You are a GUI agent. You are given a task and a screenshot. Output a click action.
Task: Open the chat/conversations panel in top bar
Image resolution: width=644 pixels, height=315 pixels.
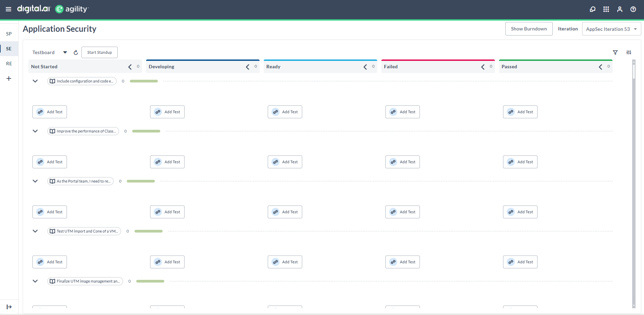click(x=592, y=9)
